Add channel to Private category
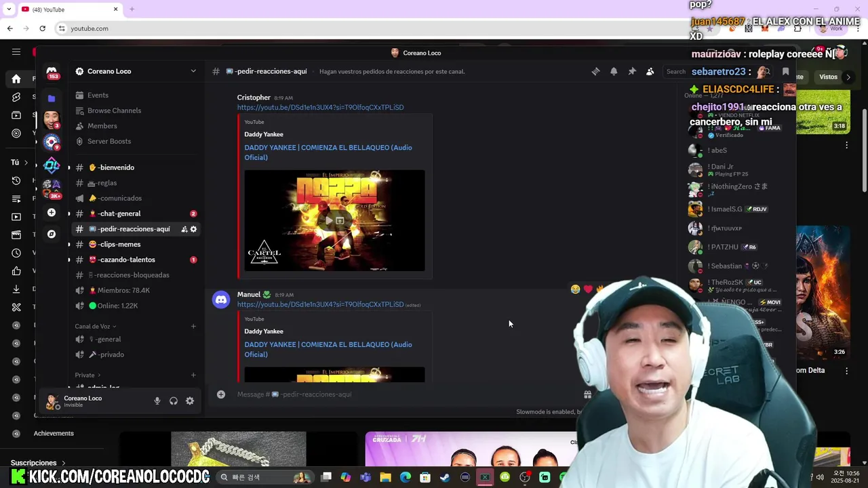The width and height of the screenshot is (868, 488). point(193,375)
